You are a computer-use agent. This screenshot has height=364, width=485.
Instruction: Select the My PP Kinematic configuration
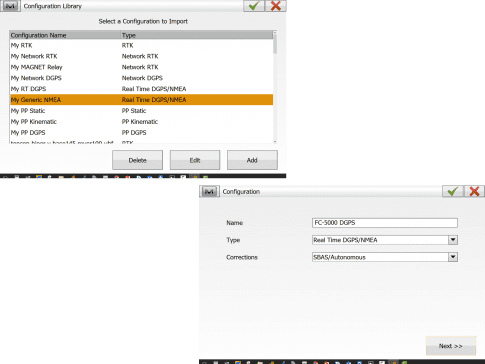pos(141,122)
